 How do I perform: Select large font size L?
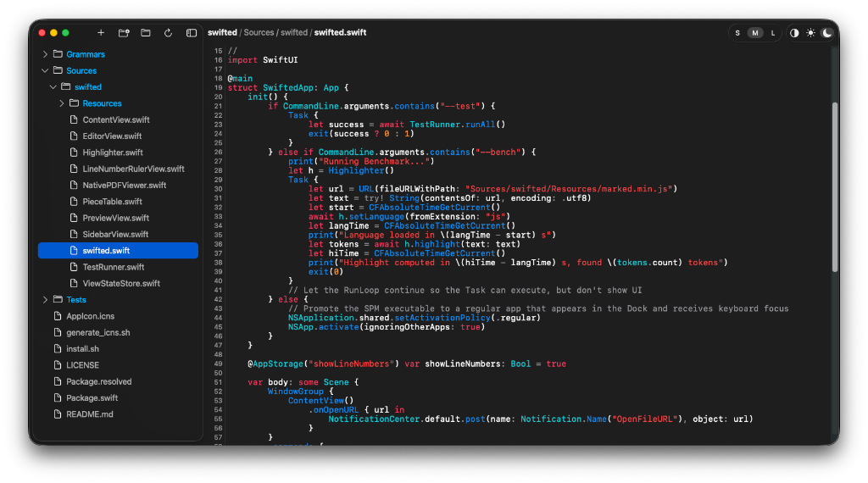pyautogui.click(x=773, y=33)
